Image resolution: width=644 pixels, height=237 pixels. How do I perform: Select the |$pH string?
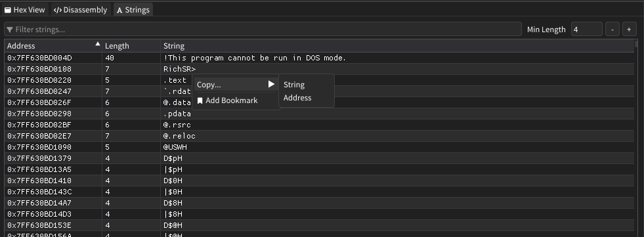(x=173, y=169)
